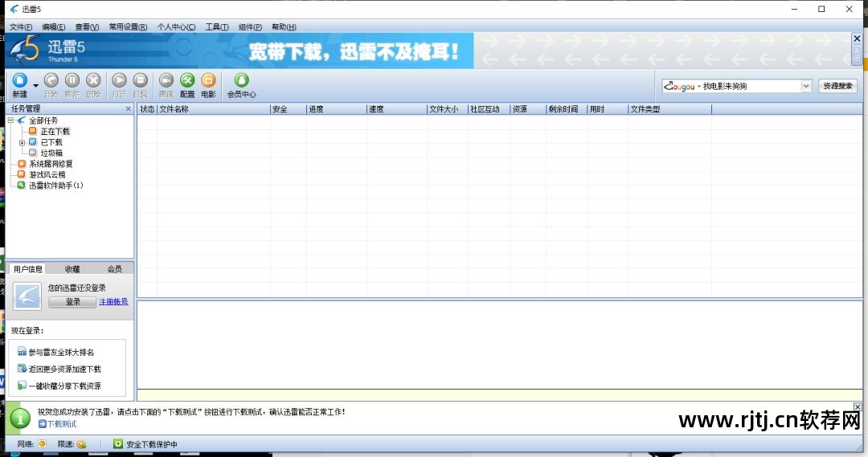Viewport: 868px width, 457px height.
Task: Open the 帮助(H) menu
Action: (284, 27)
